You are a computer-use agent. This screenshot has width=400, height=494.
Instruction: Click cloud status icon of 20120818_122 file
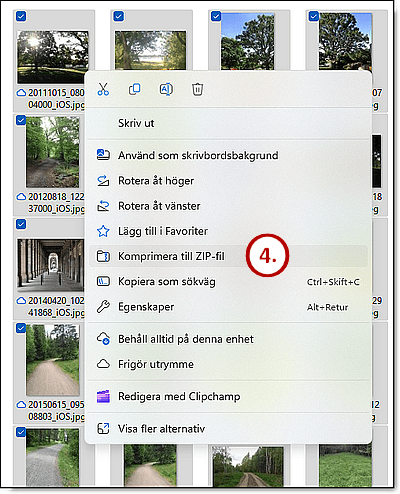pyautogui.click(x=21, y=197)
